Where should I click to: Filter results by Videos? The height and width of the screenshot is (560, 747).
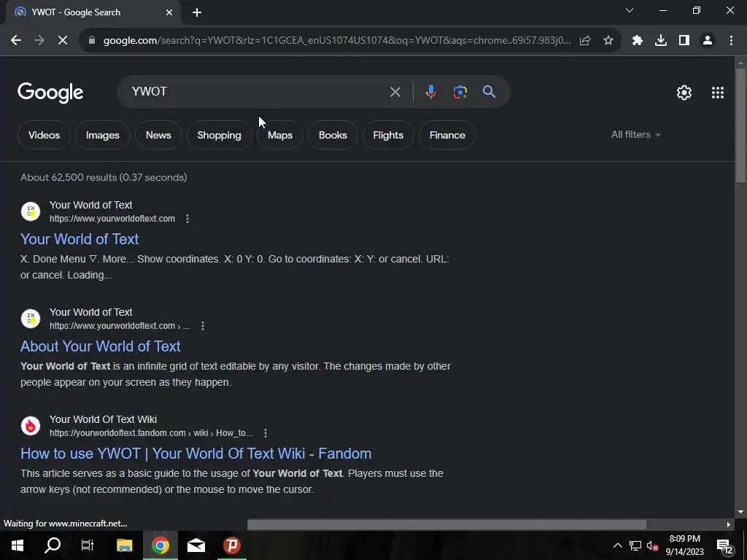[x=44, y=135]
